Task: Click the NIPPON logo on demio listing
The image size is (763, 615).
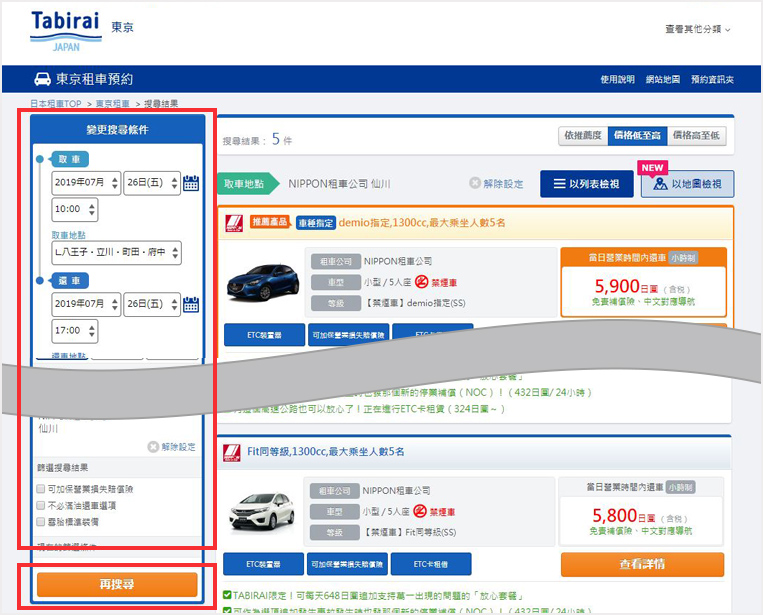Action: (234, 223)
